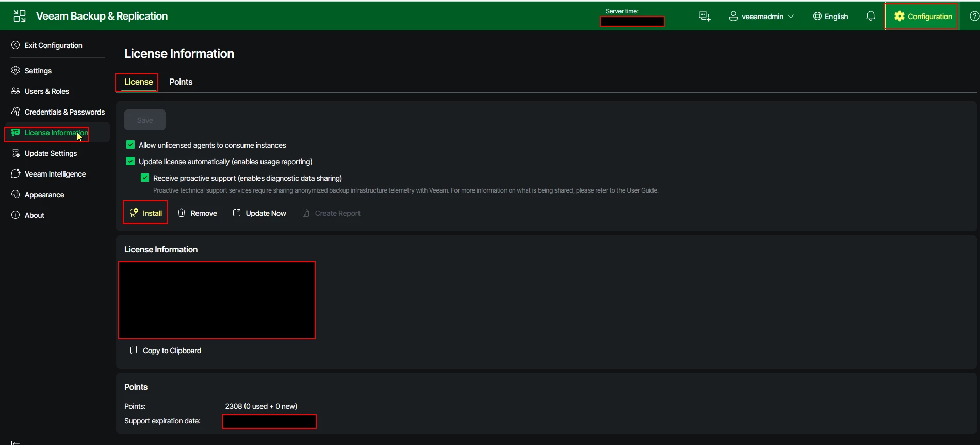Viewport: 980px width, 445px height.
Task: Switch to the Points tab
Action: click(x=181, y=82)
